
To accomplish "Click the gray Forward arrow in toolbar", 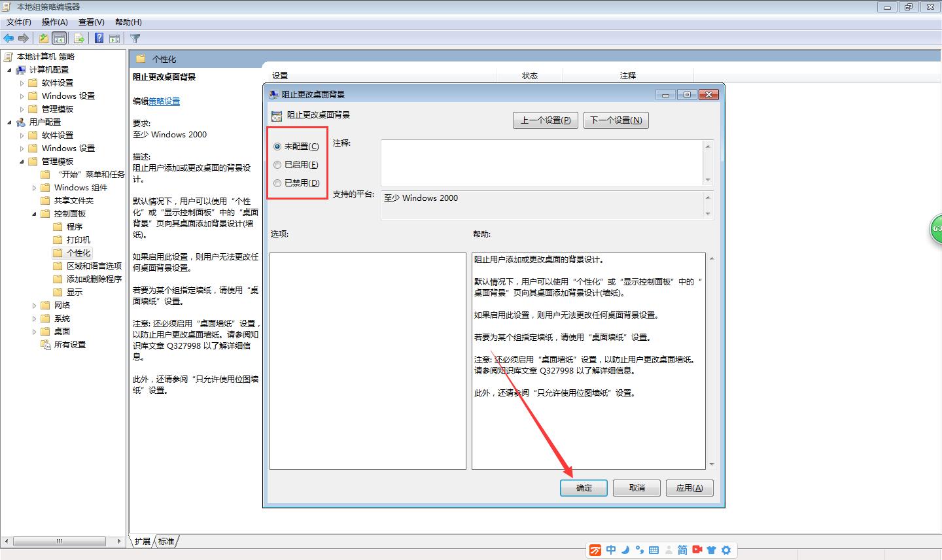I will click(x=24, y=39).
